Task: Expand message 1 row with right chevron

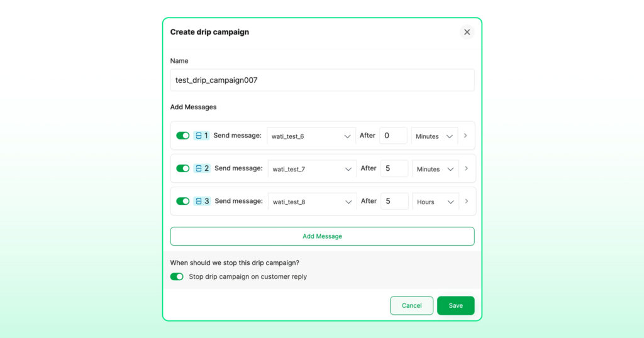Action: (x=465, y=136)
